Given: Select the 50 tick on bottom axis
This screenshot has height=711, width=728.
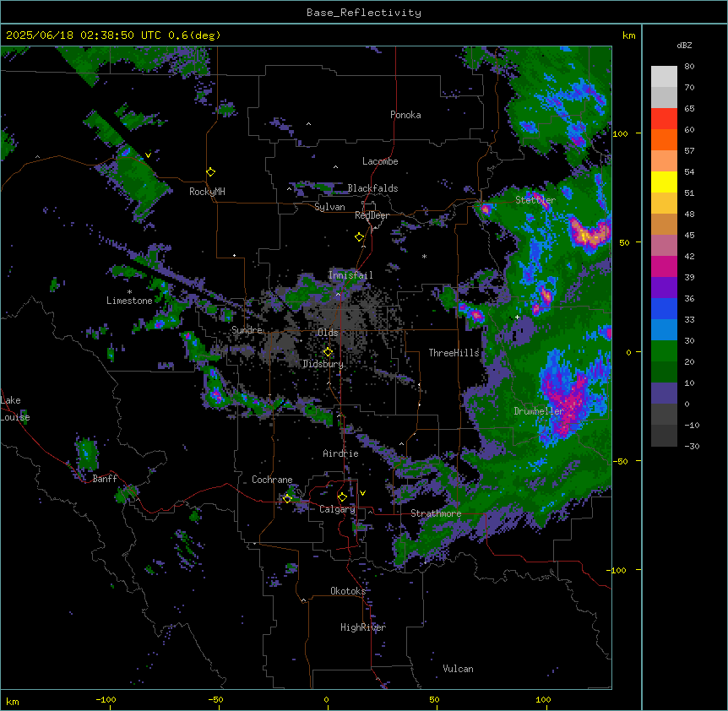Looking at the screenshot, I should coord(434,699).
